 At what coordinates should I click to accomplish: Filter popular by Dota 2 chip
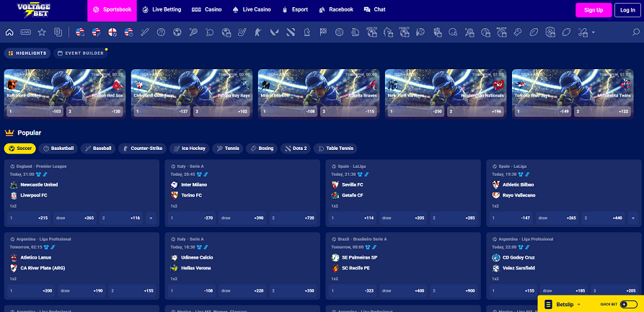coord(295,148)
